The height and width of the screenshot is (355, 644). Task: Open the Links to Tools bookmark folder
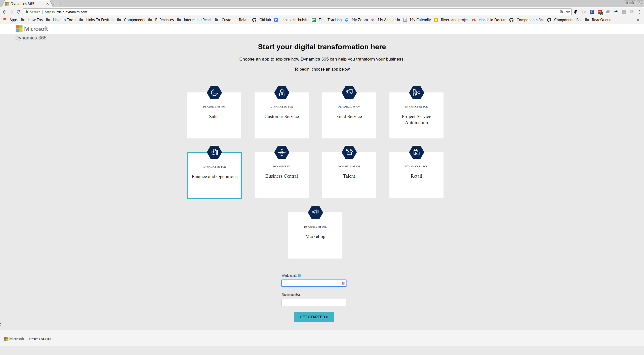[61, 20]
